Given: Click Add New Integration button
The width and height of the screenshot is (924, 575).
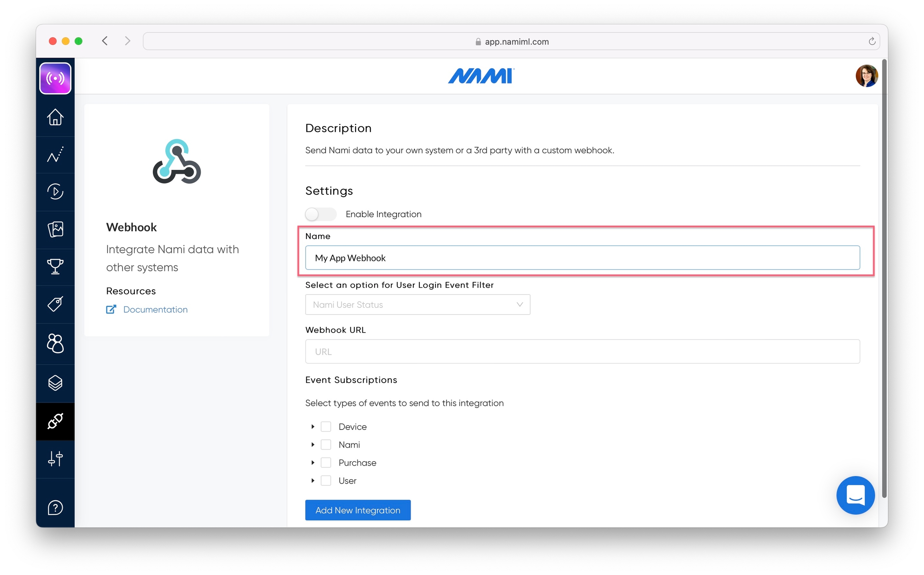Looking at the screenshot, I should point(358,510).
